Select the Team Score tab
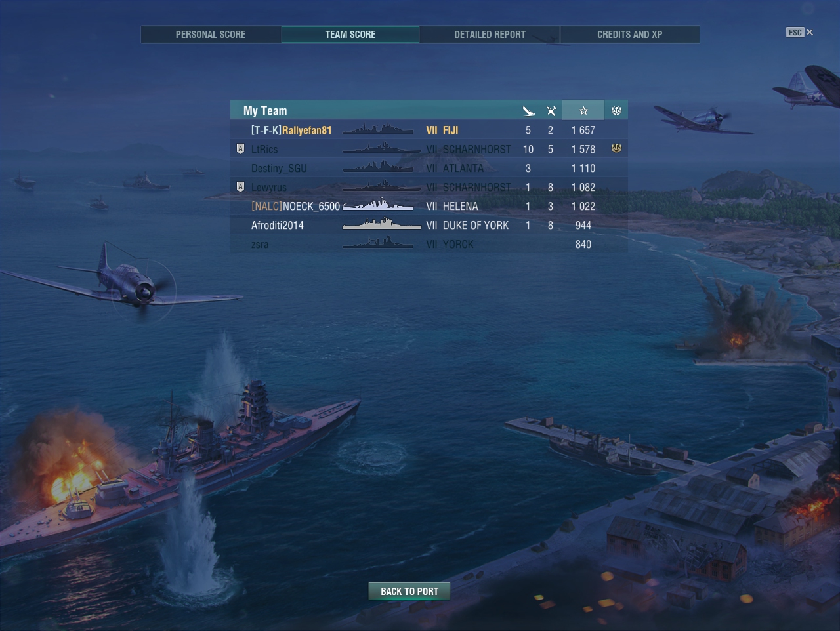This screenshot has width=840, height=631. [x=350, y=34]
